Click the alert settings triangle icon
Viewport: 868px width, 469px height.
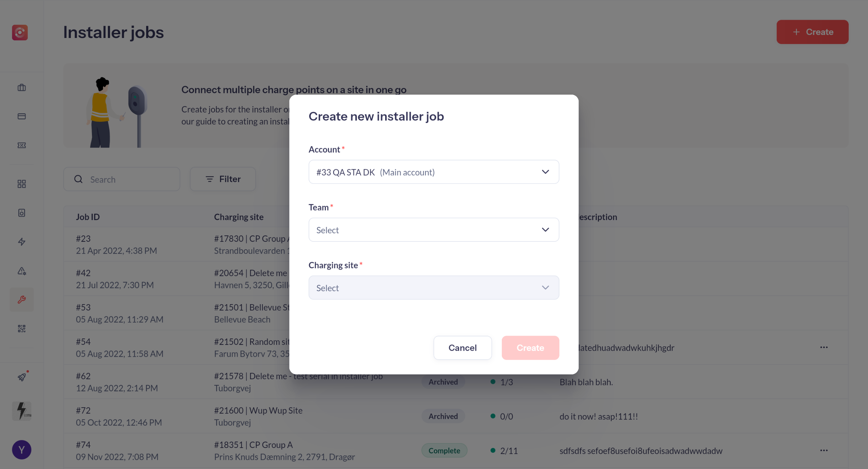tap(22, 271)
